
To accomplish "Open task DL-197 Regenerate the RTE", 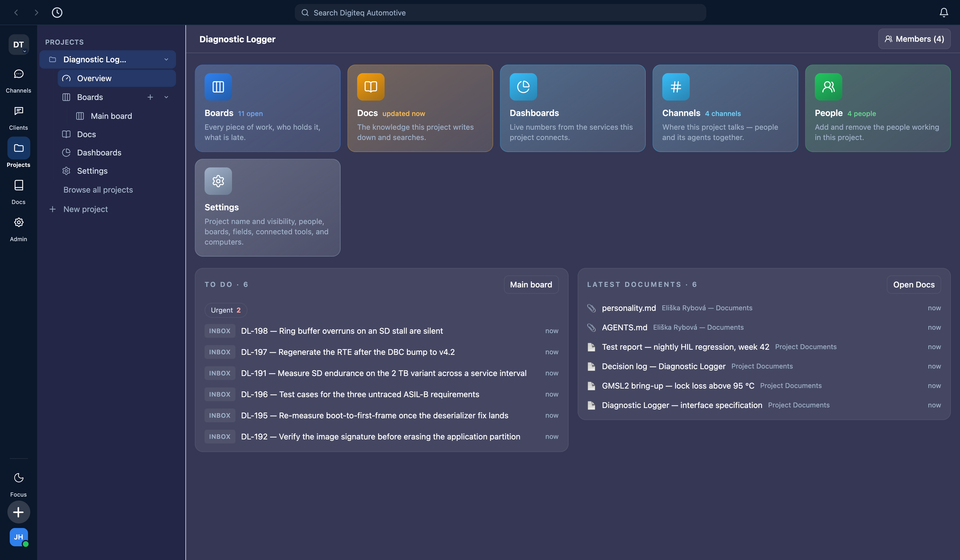I will click(x=381, y=352).
